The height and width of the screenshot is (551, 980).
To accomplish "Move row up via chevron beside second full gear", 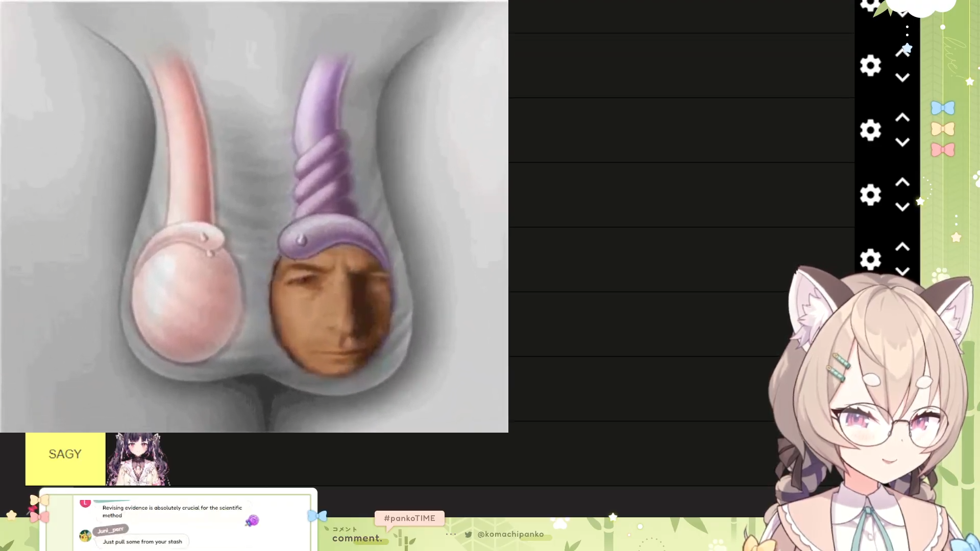I will 902,118.
